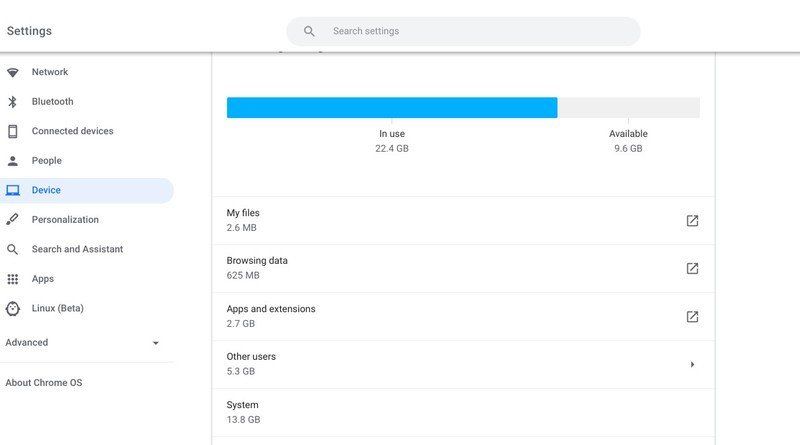
Task: Click the Bluetooth icon in sidebar
Action: [13, 102]
